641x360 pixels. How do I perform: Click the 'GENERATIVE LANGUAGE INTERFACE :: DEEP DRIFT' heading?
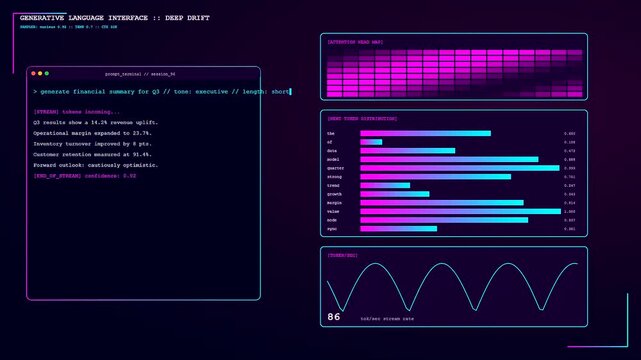(115, 18)
